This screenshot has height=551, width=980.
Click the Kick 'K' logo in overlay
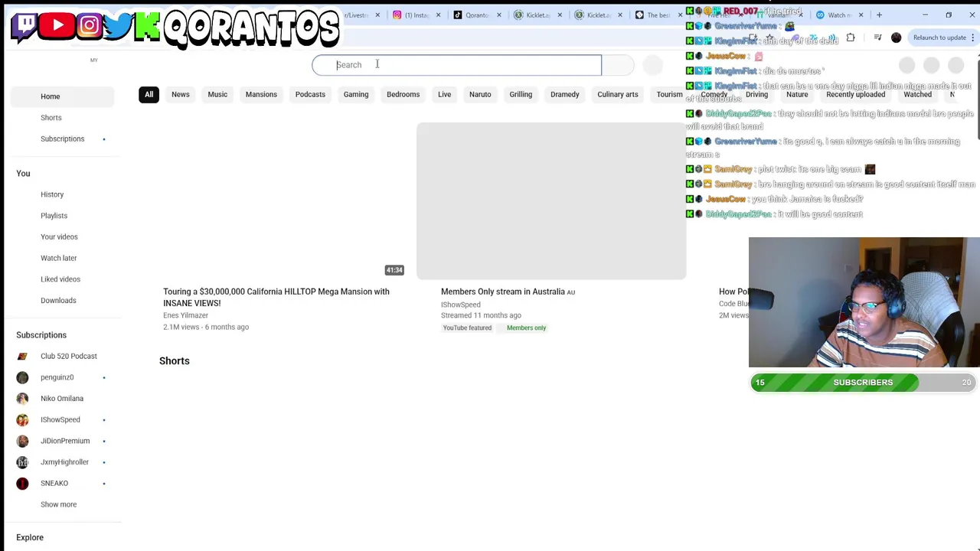pos(147,26)
